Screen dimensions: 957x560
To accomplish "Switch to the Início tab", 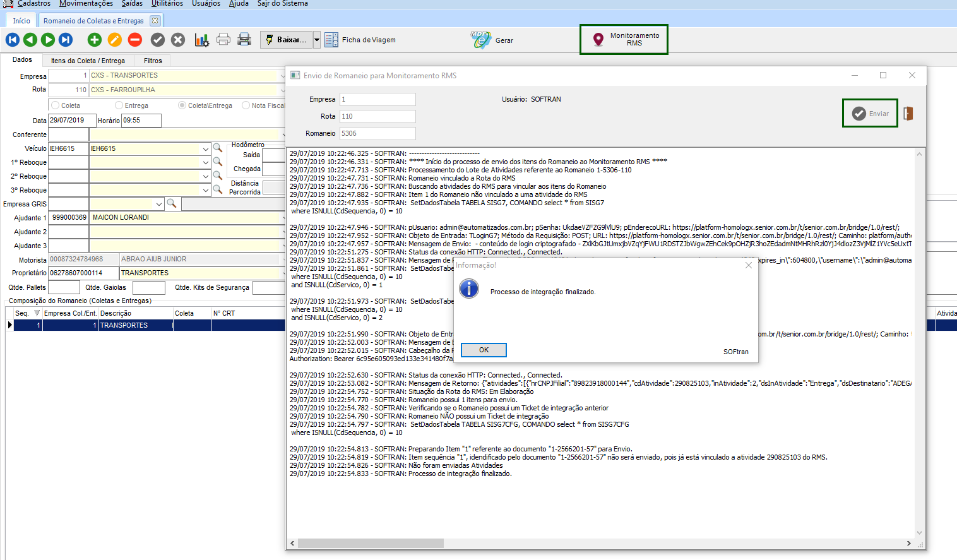I will pos(21,21).
